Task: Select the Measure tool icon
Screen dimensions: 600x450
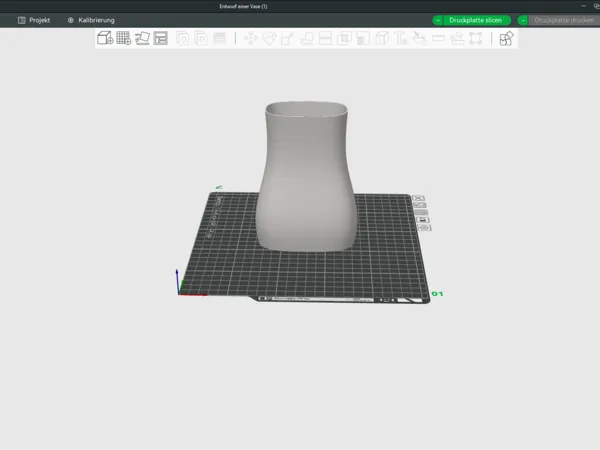Action: pos(438,38)
